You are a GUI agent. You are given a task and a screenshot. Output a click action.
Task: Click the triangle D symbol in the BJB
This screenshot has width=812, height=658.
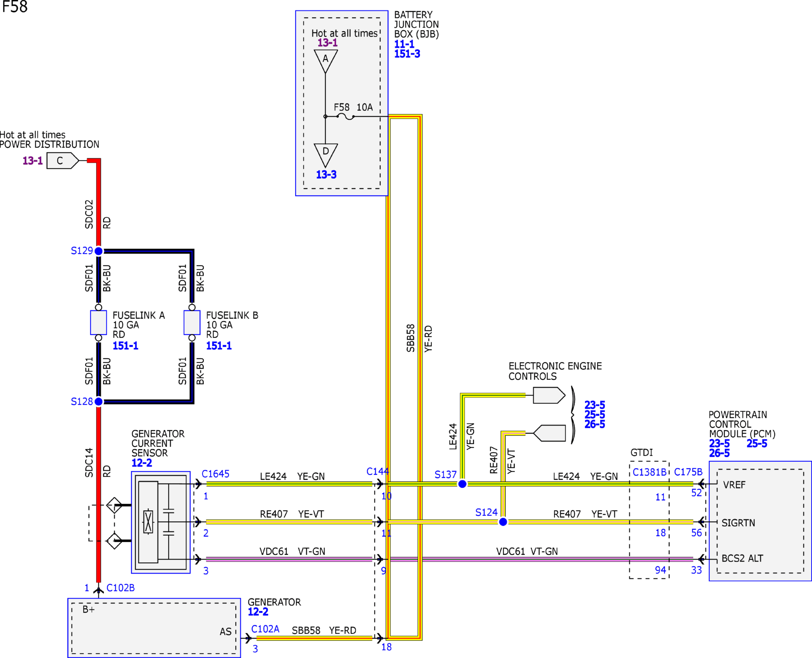[326, 155]
